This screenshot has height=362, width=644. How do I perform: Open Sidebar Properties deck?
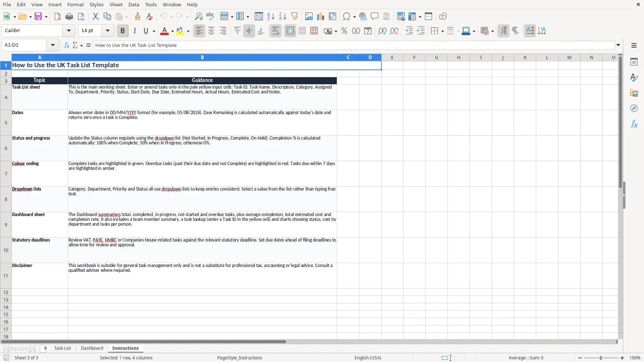tap(634, 62)
